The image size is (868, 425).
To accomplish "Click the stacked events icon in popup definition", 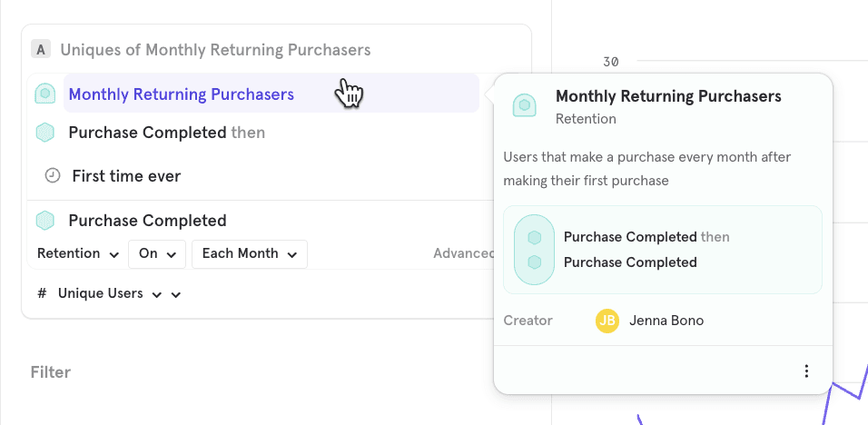I will (x=535, y=250).
